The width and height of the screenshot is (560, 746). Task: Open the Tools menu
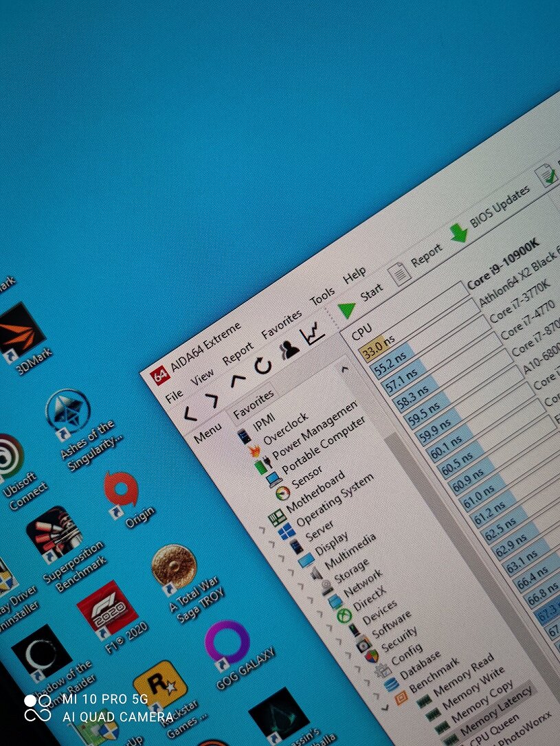point(322,296)
